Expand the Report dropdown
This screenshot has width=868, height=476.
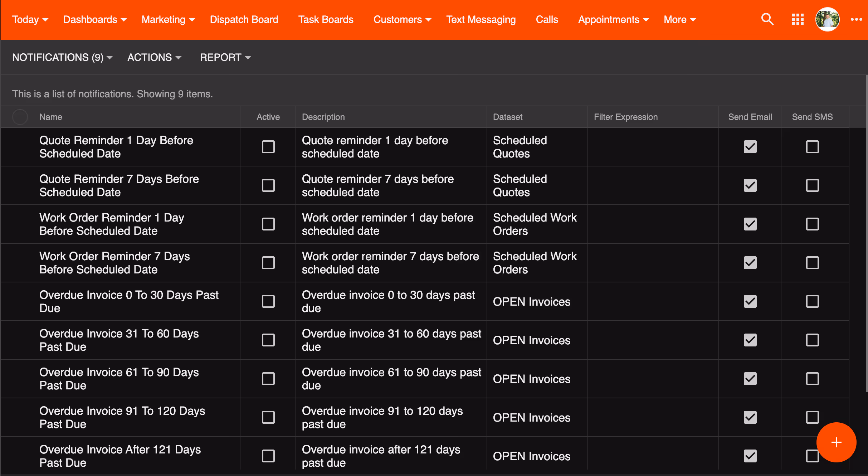point(225,57)
